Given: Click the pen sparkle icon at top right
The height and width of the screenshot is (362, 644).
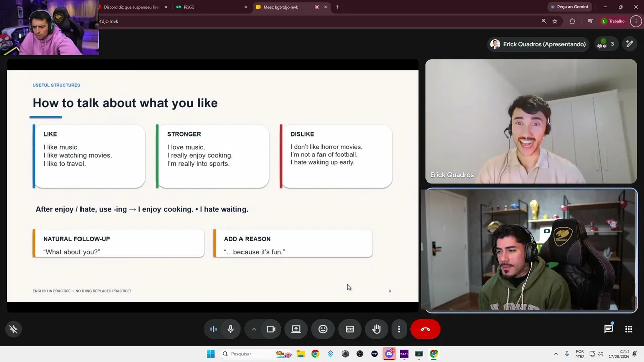Looking at the screenshot, I should [629, 44].
